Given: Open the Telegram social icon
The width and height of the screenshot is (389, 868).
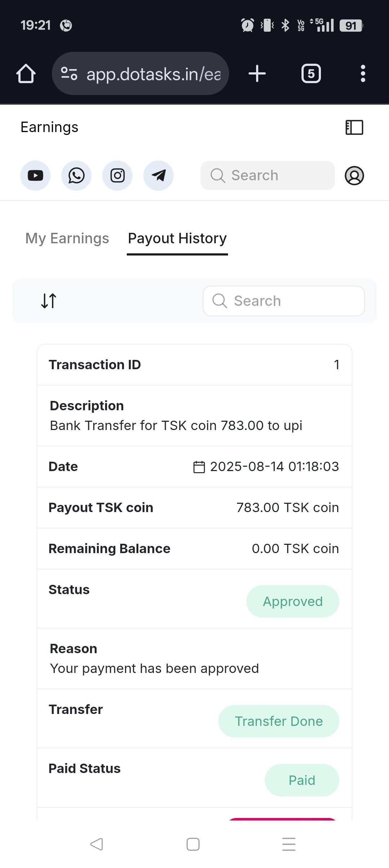Looking at the screenshot, I should point(158,176).
